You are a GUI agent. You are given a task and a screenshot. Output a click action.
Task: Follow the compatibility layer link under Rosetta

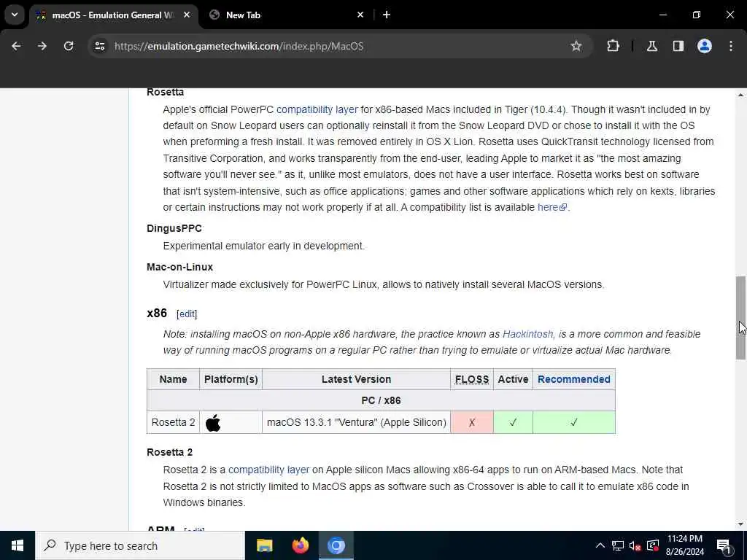pos(317,109)
